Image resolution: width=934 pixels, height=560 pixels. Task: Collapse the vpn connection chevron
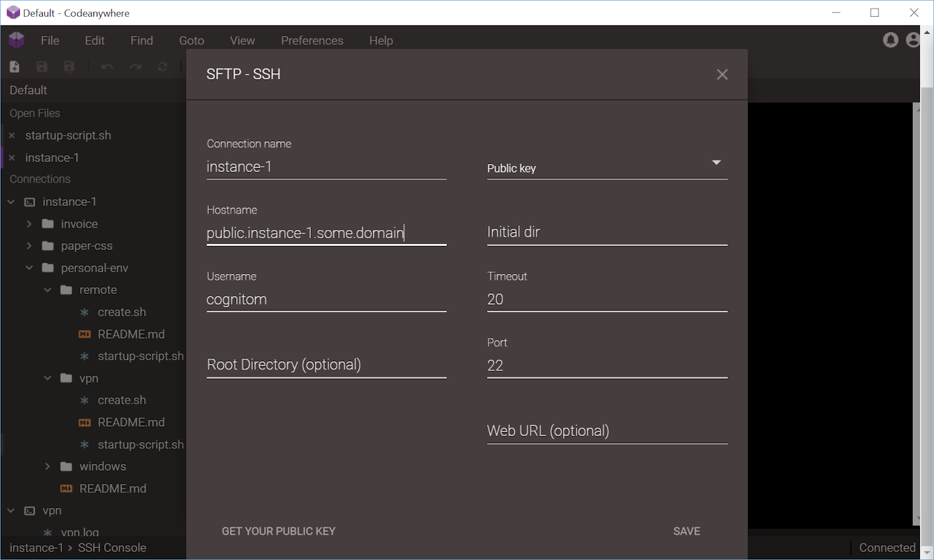tap(11, 511)
